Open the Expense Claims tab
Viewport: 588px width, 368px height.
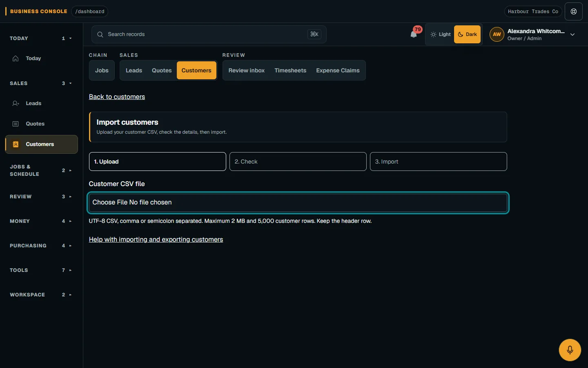(x=338, y=70)
